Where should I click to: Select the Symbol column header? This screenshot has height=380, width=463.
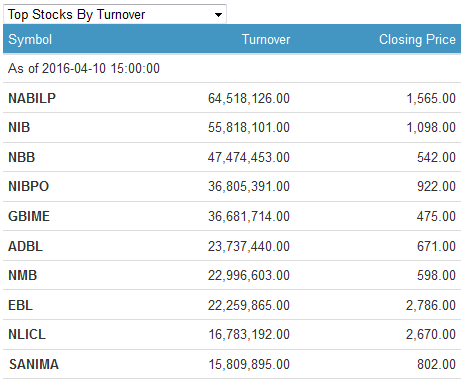pos(30,39)
